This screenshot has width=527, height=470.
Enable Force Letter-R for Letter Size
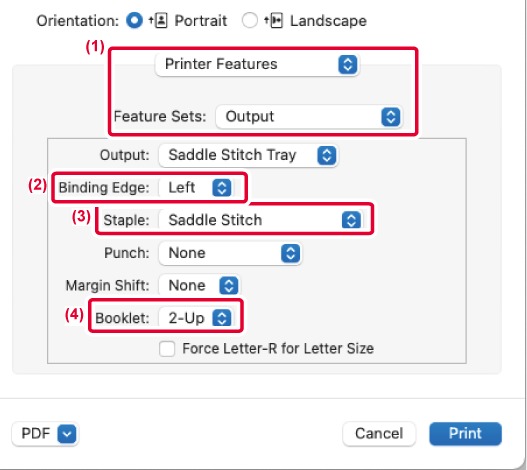[x=167, y=349]
